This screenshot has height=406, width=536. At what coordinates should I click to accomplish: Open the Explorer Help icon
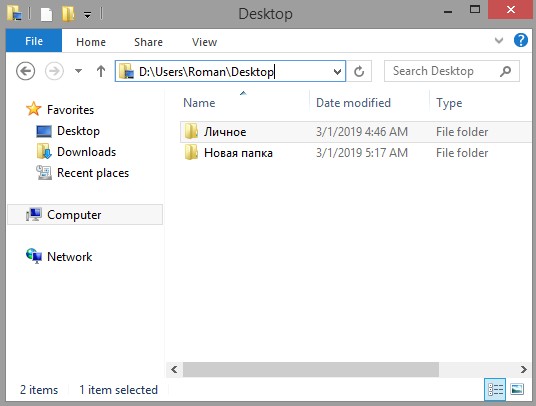click(x=521, y=41)
